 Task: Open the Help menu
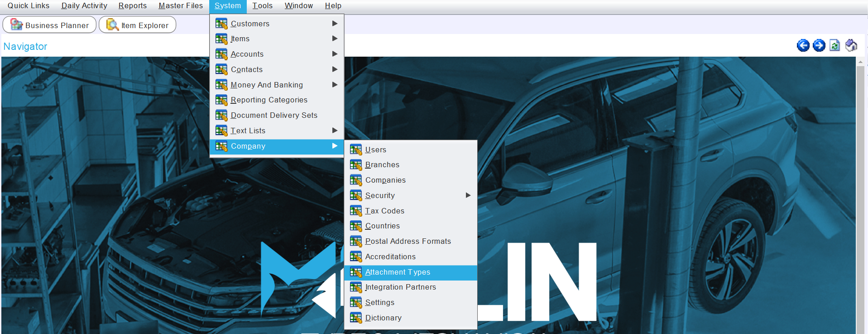[333, 6]
